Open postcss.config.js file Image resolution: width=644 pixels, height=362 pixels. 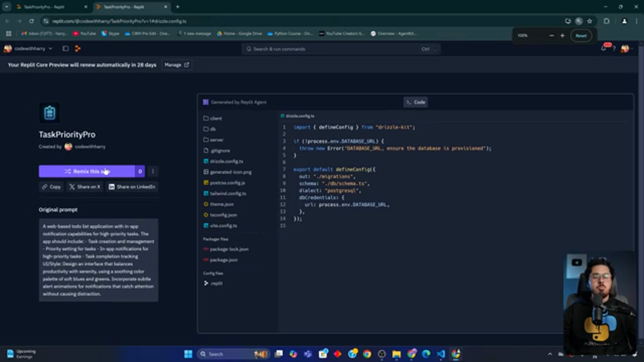[x=224, y=183]
